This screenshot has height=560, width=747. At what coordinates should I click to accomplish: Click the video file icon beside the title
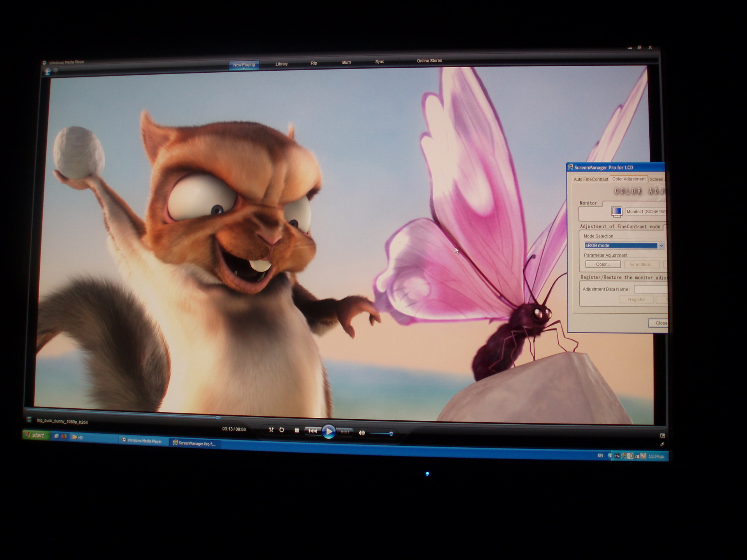click(x=29, y=420)
